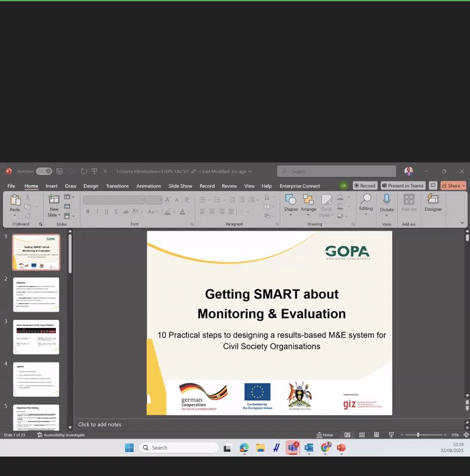Click the Cut scissors icon
This screenshot has height=476, width=470.
(28, 198)
